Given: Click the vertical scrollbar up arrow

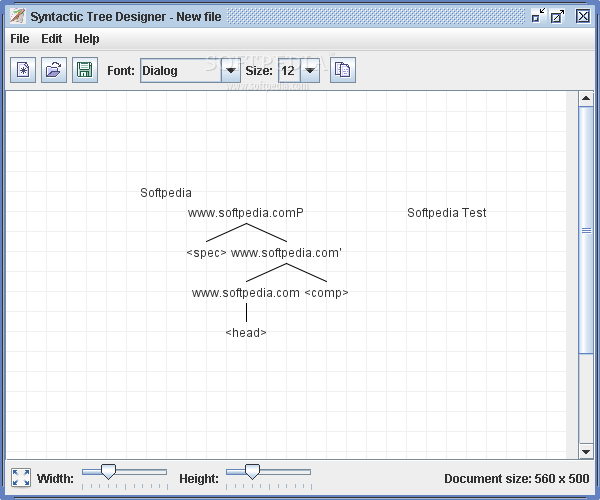Looking at the screenshot, I should (x=585, y=99).
